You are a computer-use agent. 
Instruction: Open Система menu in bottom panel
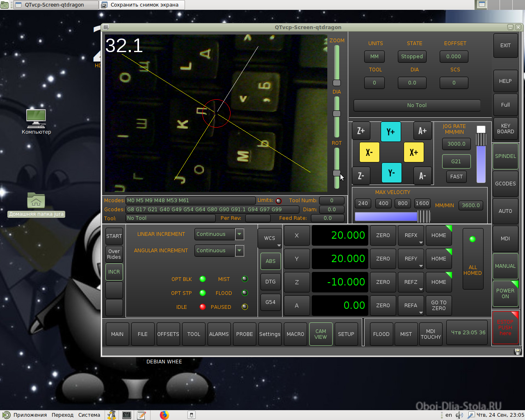(89, 415)
